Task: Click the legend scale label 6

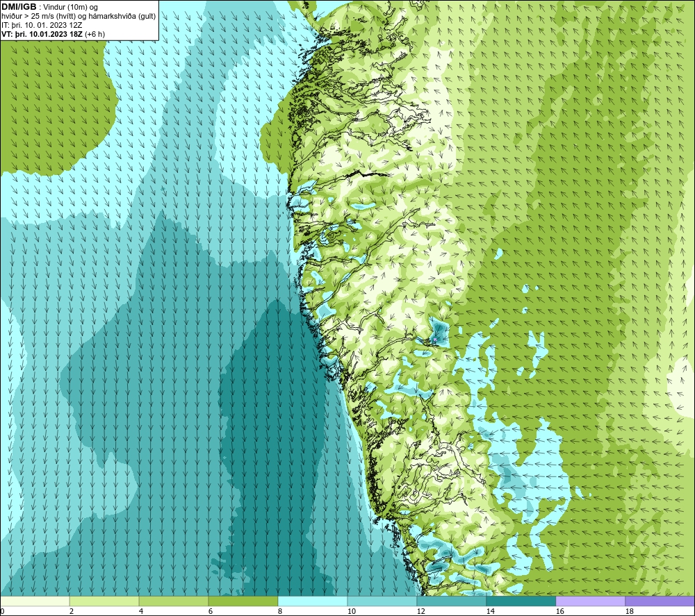Action: [211, 612]
